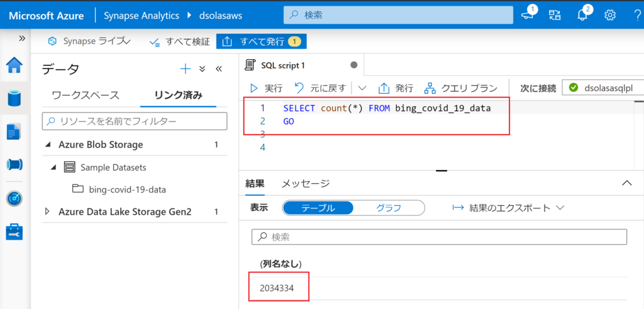Select the Data hub database icon
This screenshot has height=309, width=644.
pos(14,98)
